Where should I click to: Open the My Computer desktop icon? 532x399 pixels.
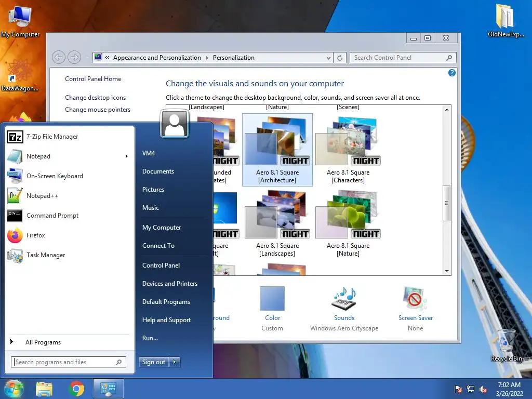click(x=20, y=21)
